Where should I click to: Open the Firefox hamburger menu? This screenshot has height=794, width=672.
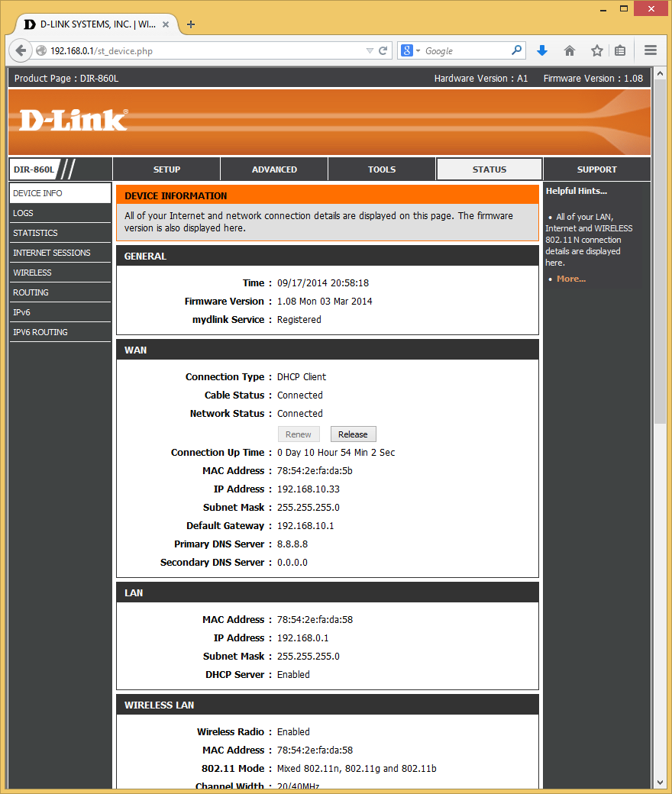click(x=650, y=50)
